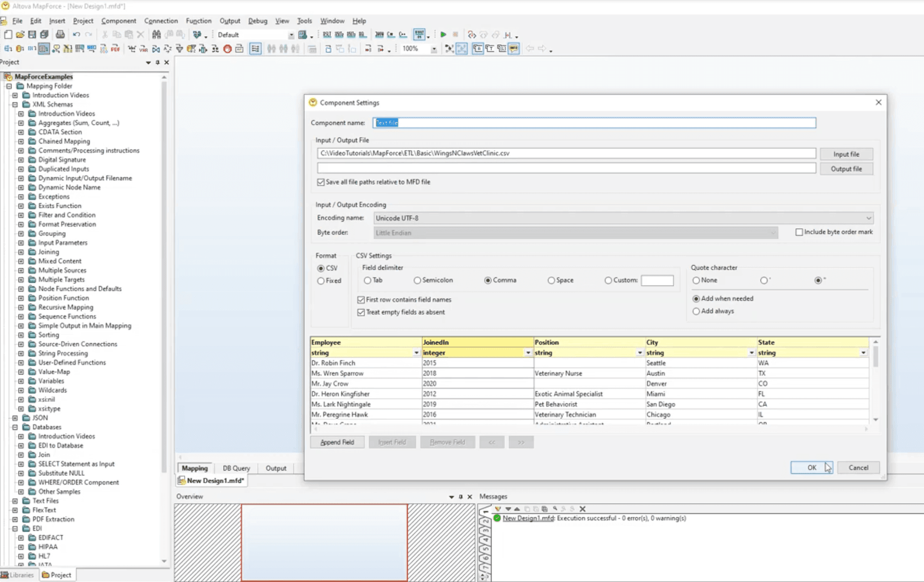Screen dimensions: 924x582
Task: Open the Default configuration dropdown
Action: tap(291, 35)
